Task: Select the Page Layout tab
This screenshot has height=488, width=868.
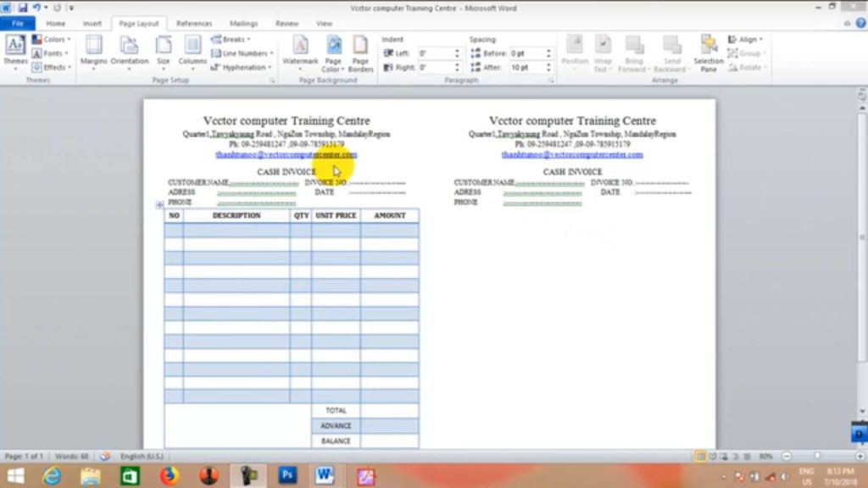Action: click(x=138, y=23)
